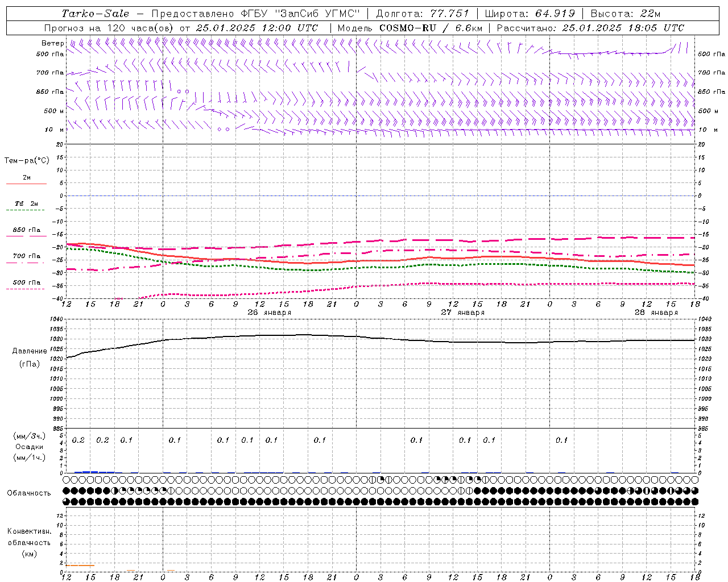Click the station name "Tarko-Sale"

[96, 14]
